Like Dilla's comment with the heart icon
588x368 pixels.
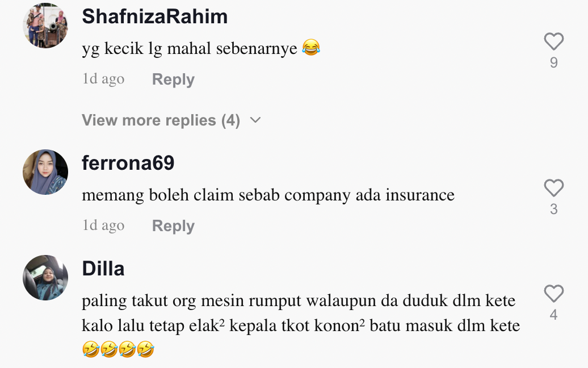[554, 294]
